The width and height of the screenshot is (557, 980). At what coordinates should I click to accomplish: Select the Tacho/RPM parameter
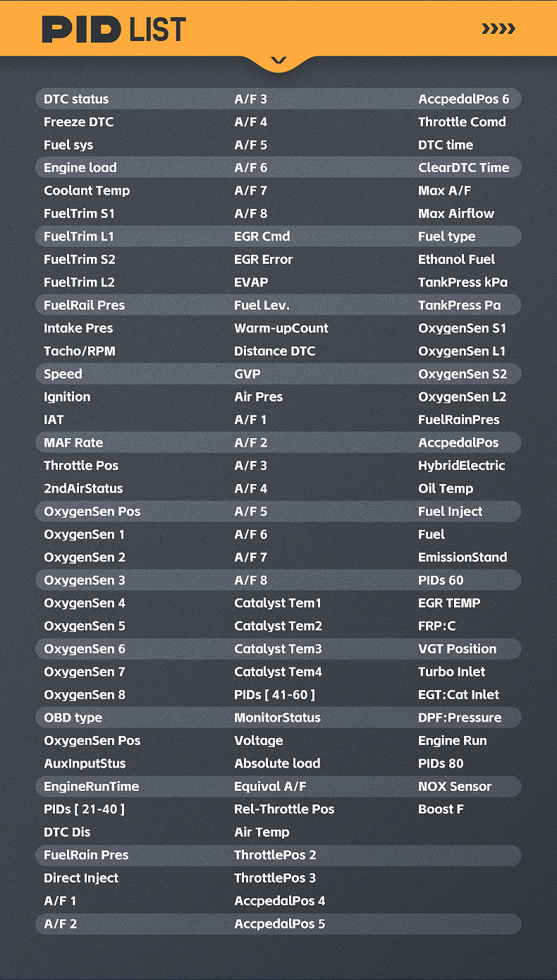[x=79, y=351]
